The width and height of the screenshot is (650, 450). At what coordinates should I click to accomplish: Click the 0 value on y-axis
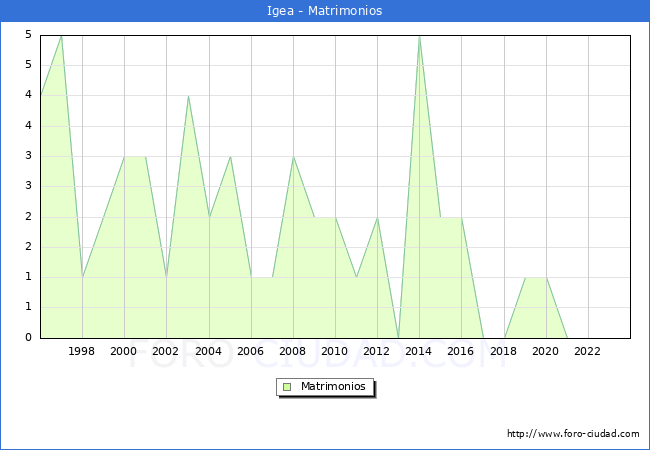29,338
